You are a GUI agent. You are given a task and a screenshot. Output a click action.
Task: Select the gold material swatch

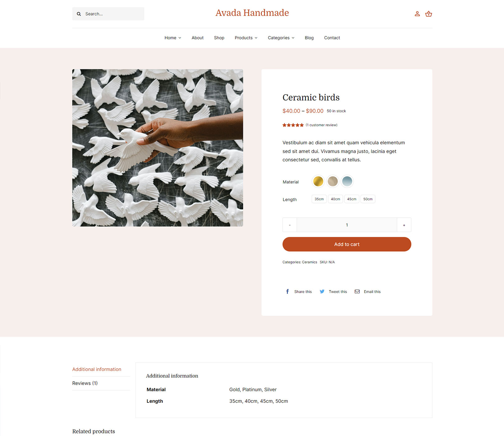[x=318, y=181]
